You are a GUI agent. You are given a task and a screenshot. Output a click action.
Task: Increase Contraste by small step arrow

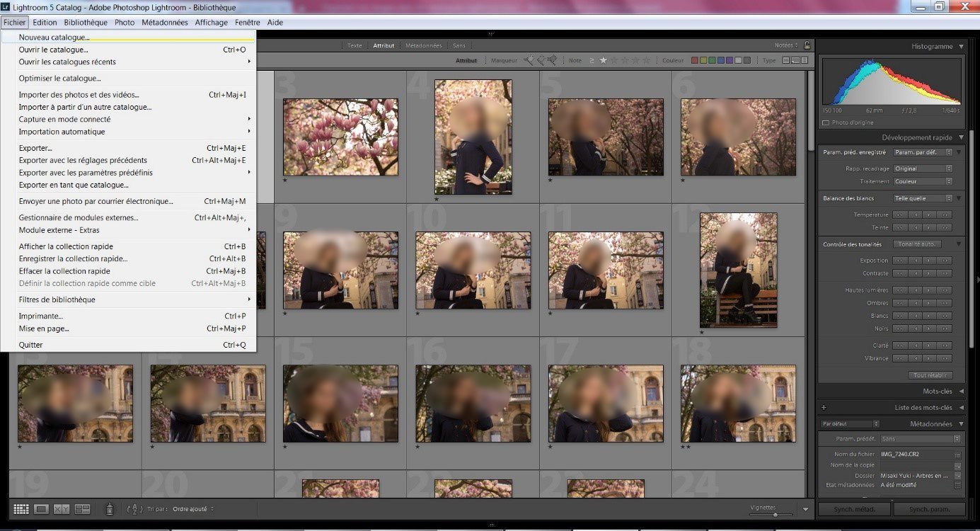click(x=929, y=273)
